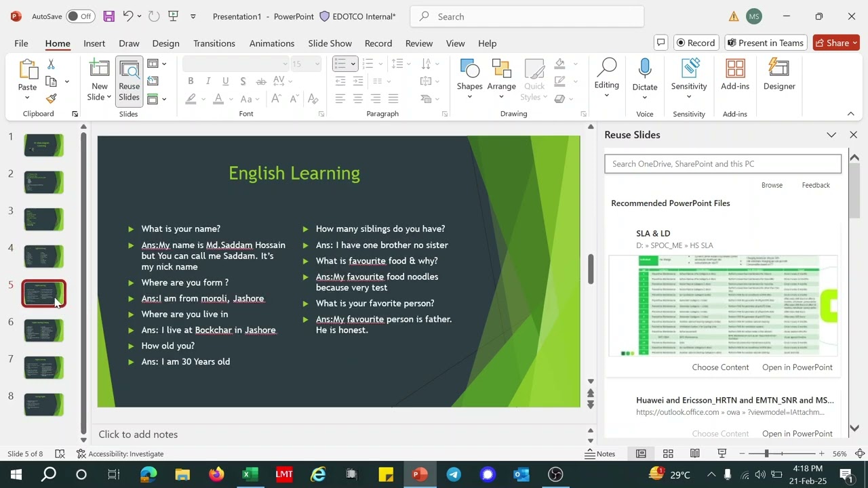Expand the New Slide dropdown arrow
Image resolution: width=868 pixels, height=488 pixels.
tap(108, 98)
